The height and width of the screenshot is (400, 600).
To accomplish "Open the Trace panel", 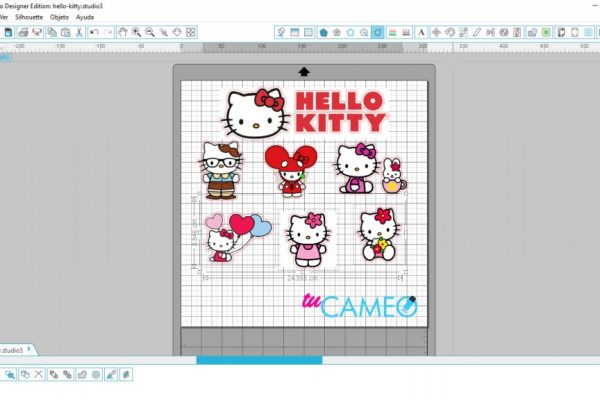I will point(561,33).
